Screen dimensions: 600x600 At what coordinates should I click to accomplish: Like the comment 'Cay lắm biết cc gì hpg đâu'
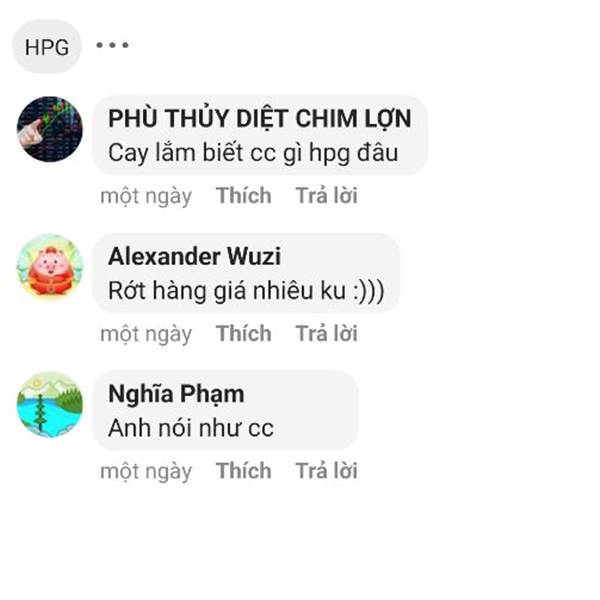(244, 196)
